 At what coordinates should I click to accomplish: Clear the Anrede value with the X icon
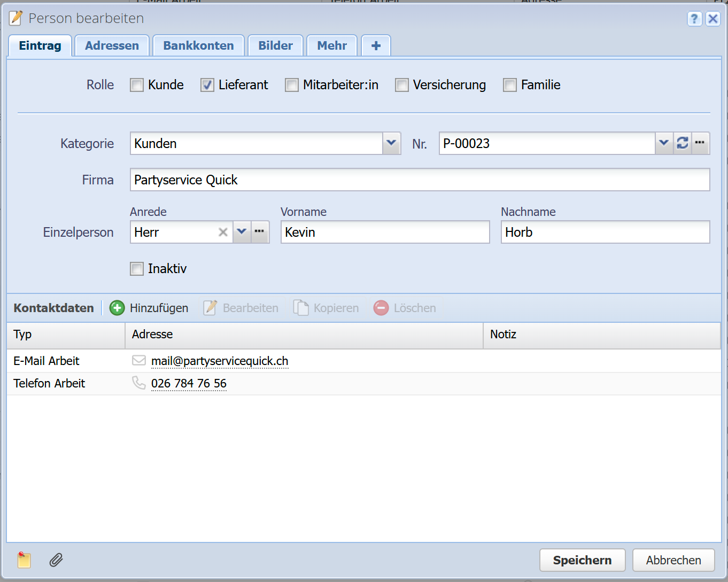click(x=223, y=232)
